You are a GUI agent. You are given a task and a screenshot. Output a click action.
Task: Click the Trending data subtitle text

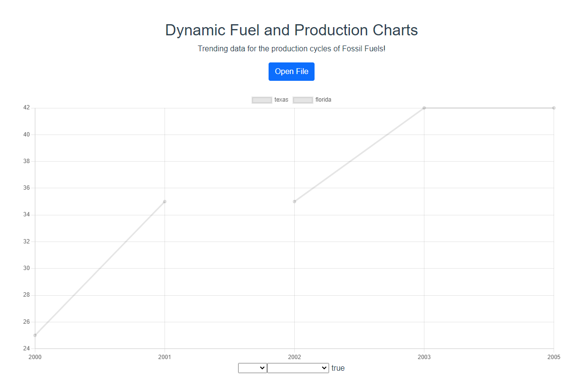291,49
